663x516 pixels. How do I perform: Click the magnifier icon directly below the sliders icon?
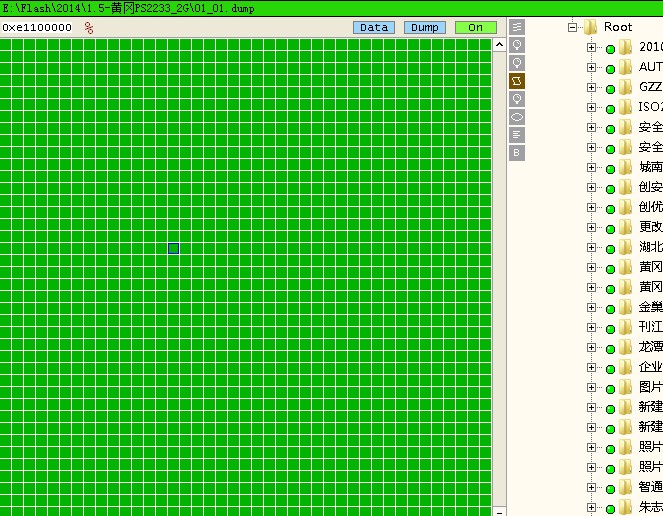pos(517,45)
